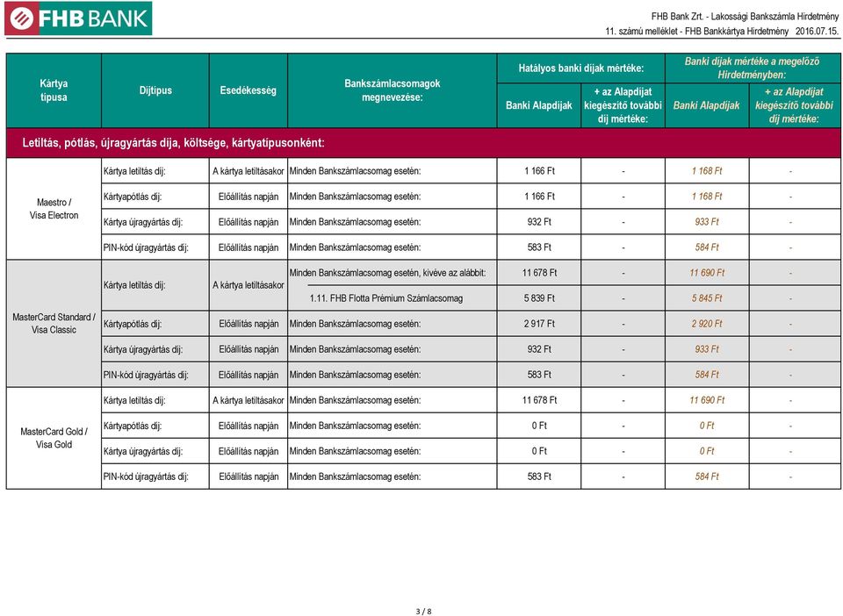Click "1 166 Ft" in the Maestro "Kártya letiltás díj" row

(x=538, y=171)
